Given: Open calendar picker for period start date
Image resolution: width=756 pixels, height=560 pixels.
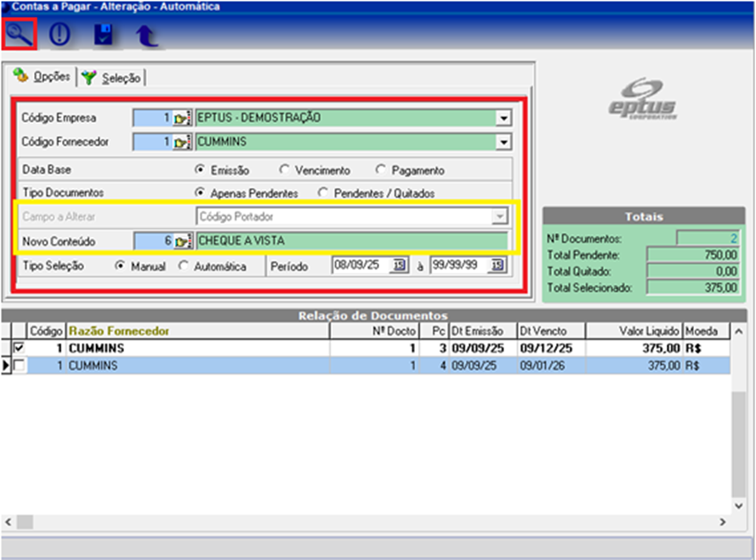Looking at the screenshot, I should click(x=399, y=266).
